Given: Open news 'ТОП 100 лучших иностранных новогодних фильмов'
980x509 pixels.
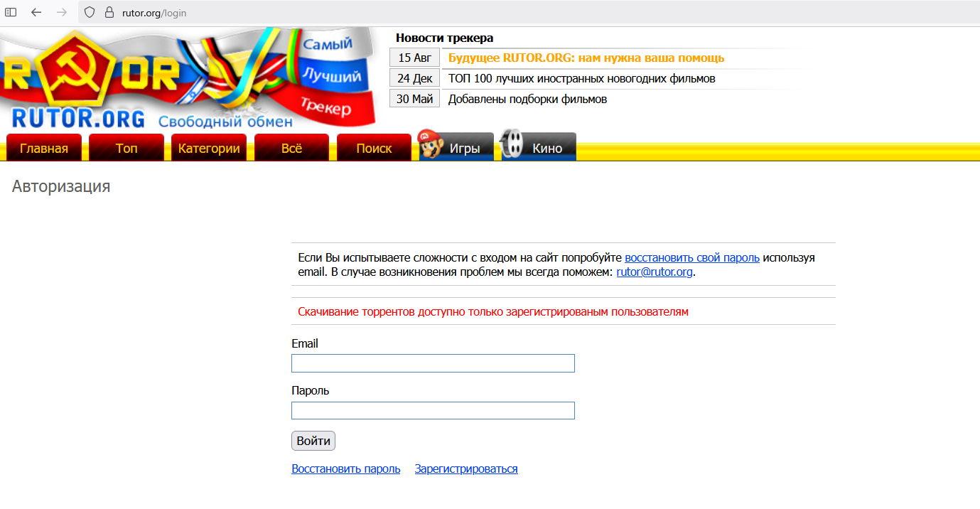Looking at the screenshot, I should coord(581,78).
